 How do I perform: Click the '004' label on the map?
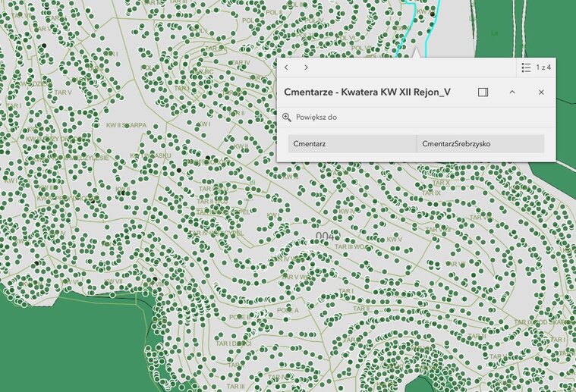pos(324,237)
